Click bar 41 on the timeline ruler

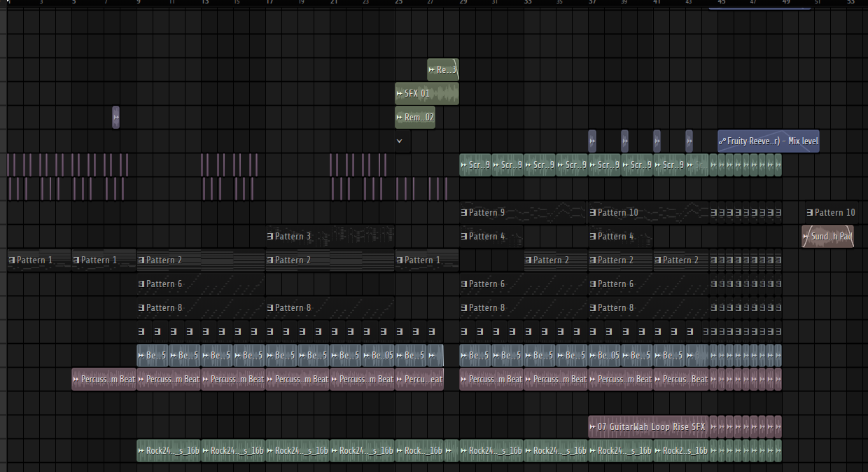(x=657, y=3)
